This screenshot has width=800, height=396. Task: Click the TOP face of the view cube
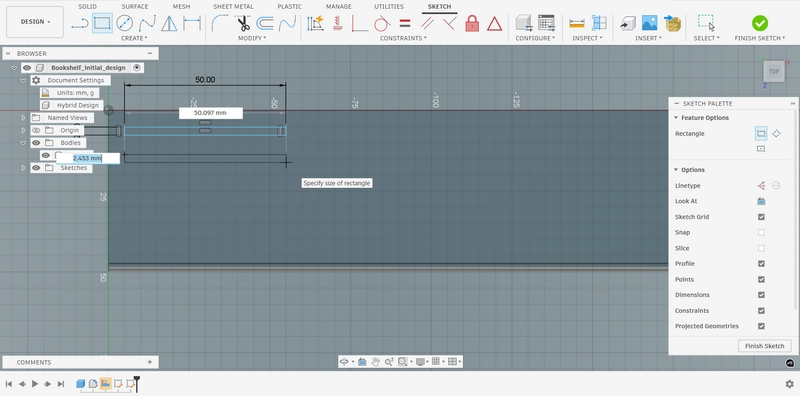tap(773, 71)
